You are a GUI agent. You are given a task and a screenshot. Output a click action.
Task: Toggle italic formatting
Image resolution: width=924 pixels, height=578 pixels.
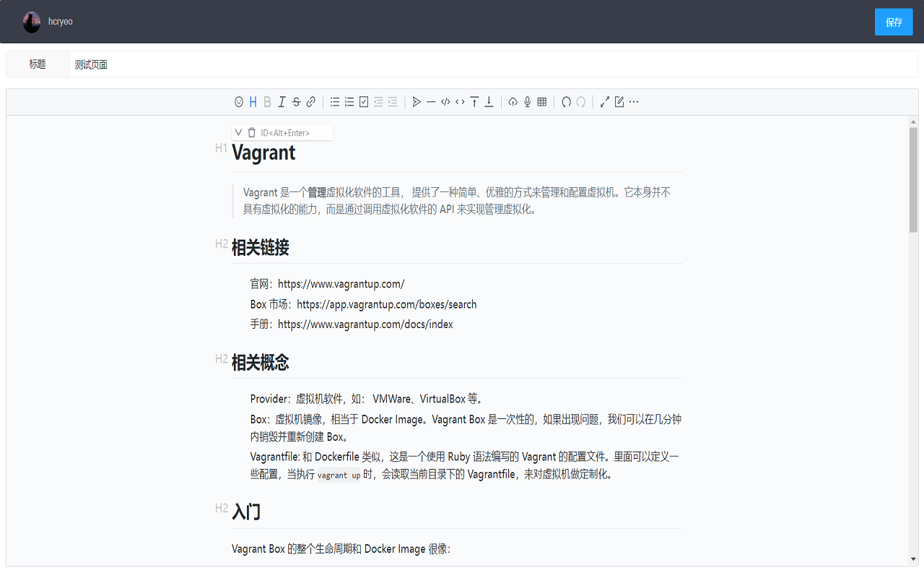282,102
